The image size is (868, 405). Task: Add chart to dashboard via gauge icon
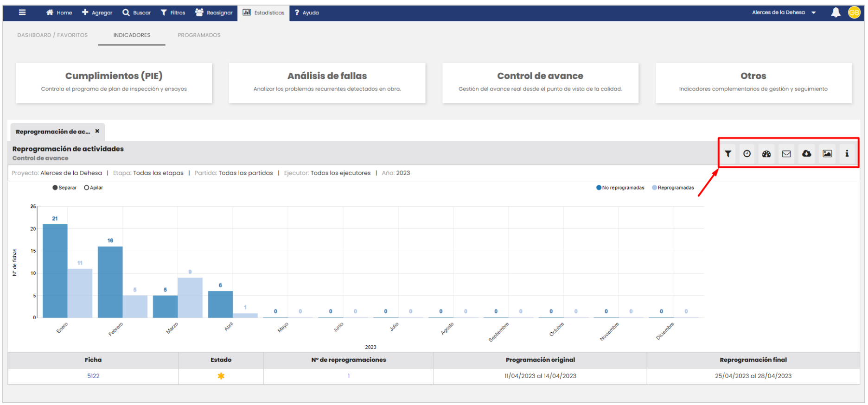(766, 154)
